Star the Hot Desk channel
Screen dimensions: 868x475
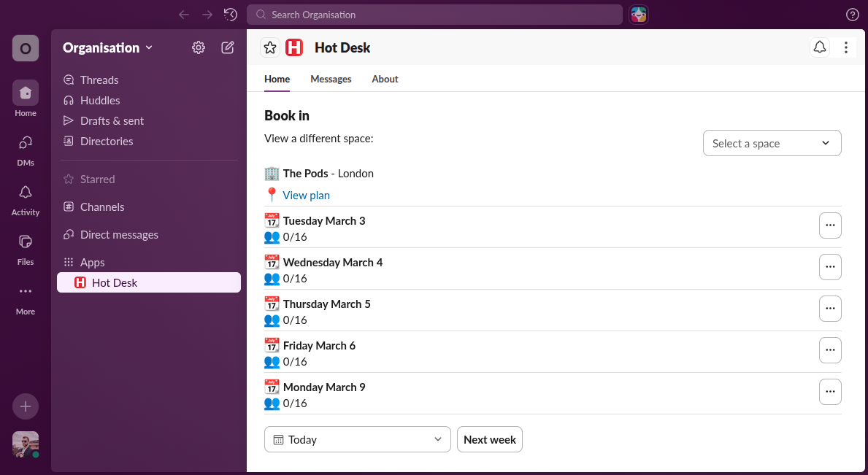coord(270,47)
